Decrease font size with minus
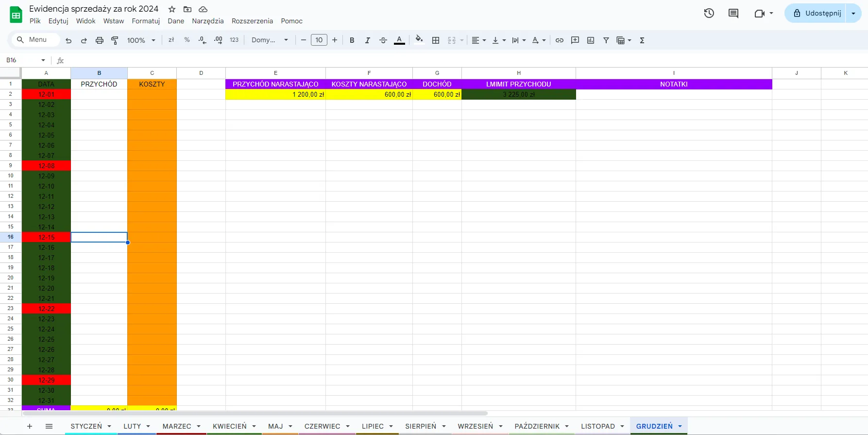868x435 pixels. click(x=304, y=40)
